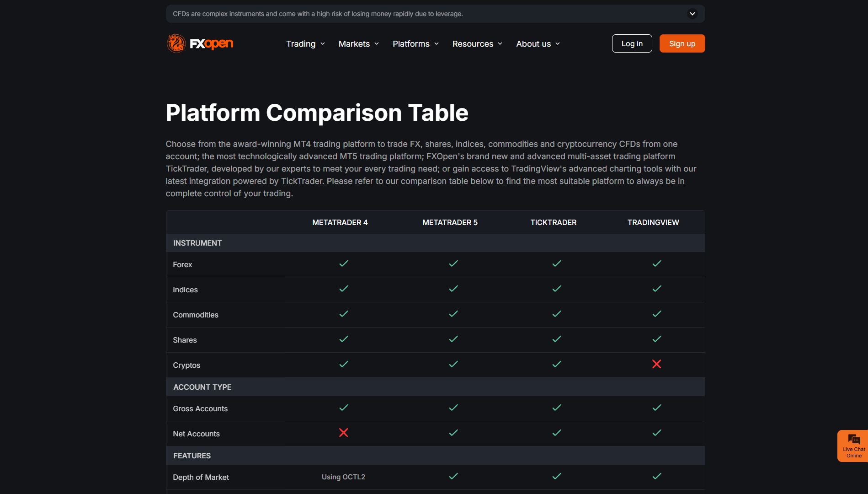
Task: Open the Trading dropdown menu
Action: [305, 44]
